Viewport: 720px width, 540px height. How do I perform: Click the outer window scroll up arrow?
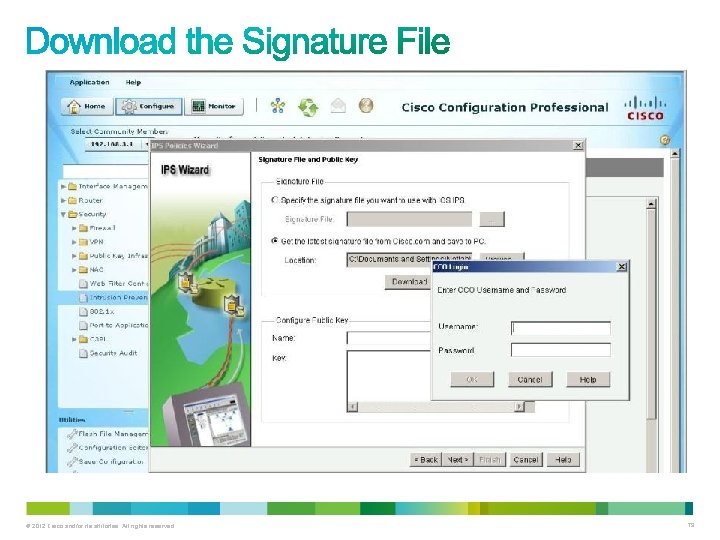[675, 153]
